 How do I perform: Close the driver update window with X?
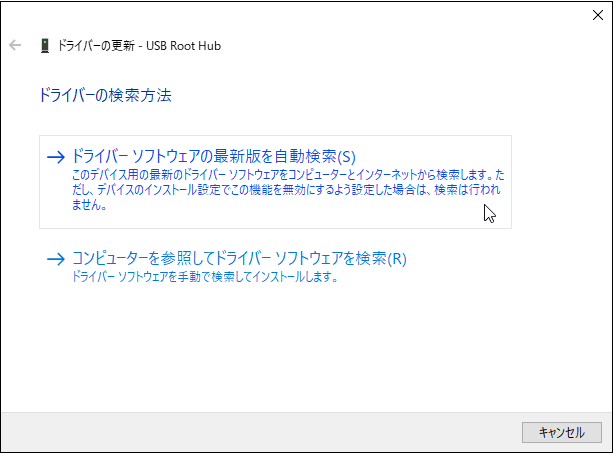[x=596, y=14]
